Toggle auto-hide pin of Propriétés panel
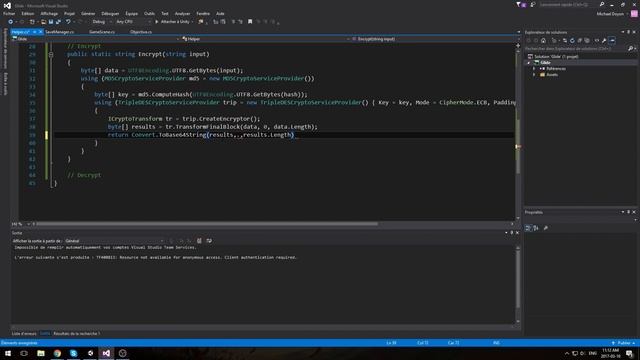 [x=628, y=212]
